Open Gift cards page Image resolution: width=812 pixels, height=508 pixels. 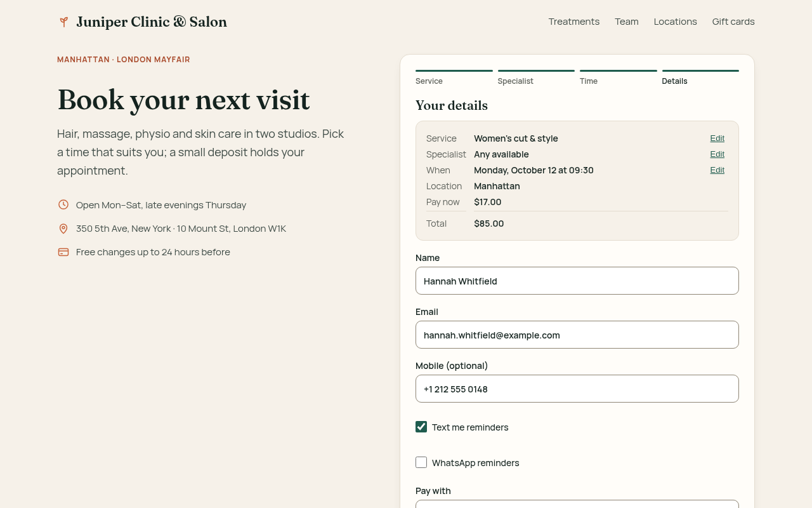point(733,22)
